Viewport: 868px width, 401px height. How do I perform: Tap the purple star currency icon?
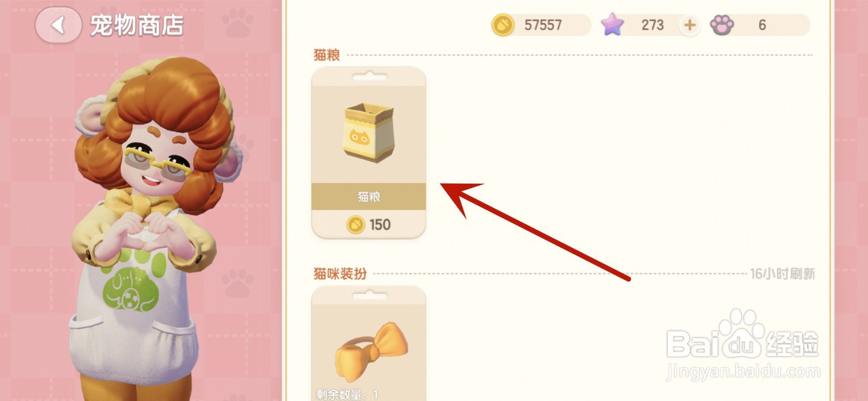click(612, 25)
